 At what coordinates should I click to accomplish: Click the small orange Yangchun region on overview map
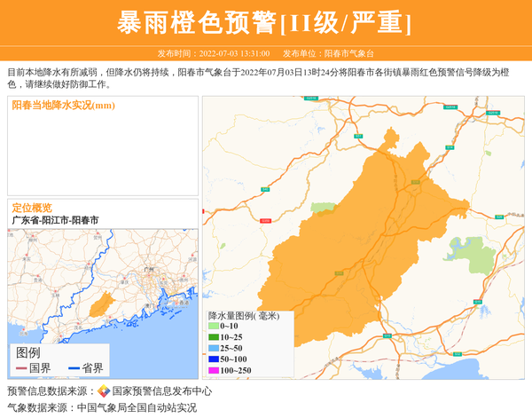click(102, 302)
